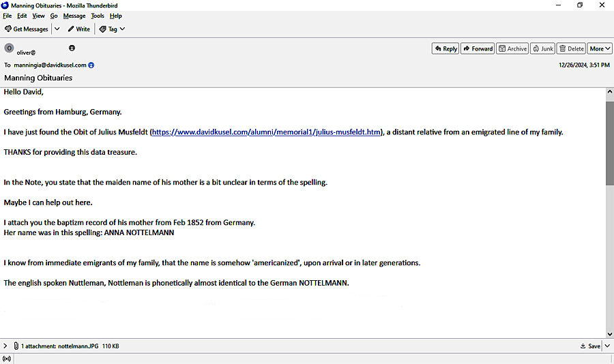Viewport: 614px width, 364px height.
Task: Reply to this email
Action: pos(445,48)
